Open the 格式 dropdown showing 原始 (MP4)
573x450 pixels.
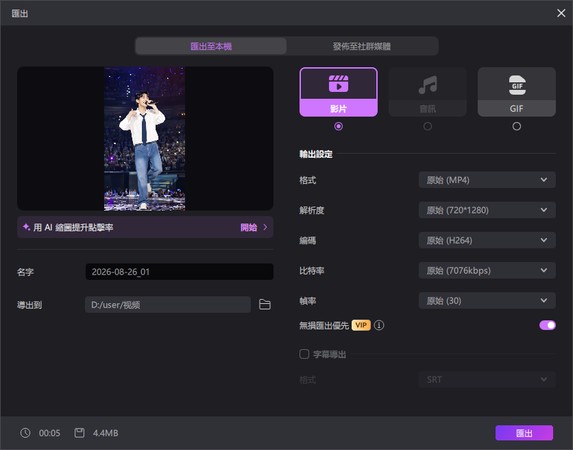[487, 180]
